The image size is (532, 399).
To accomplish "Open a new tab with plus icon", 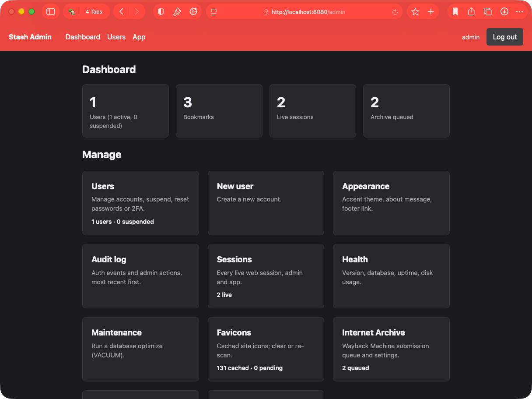I will [431, 12].
